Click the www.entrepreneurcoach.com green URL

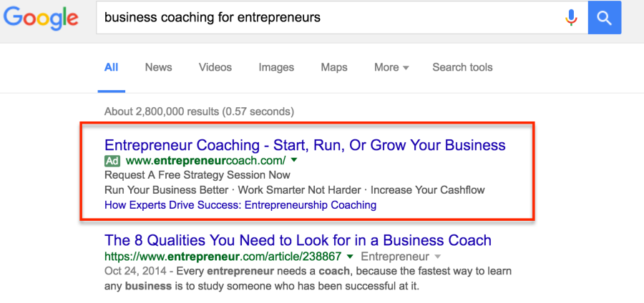pyautogui.click(x=206, y=161)
